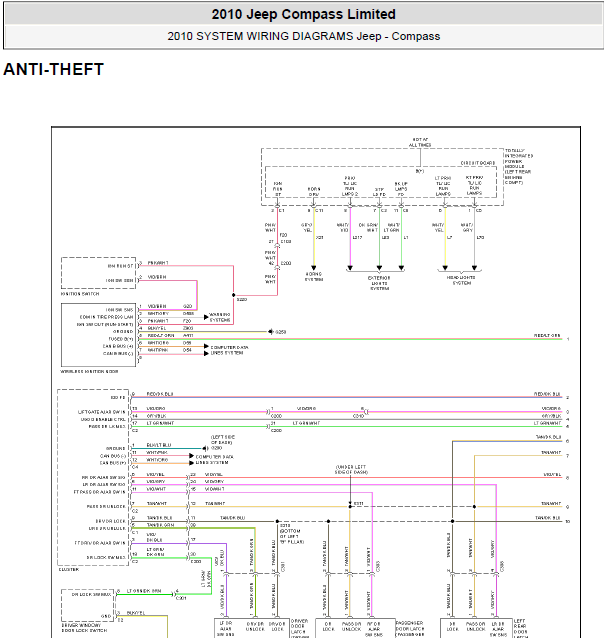
Task: Click the "TAN/DK BLU" label at right-edge marker 10
Action: point(548,518)
